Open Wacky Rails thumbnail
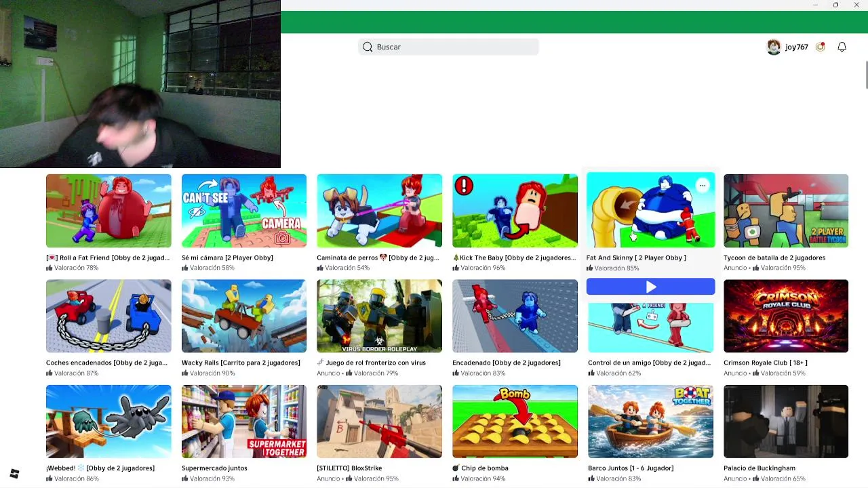The width and height of the screenshot is (868, 488). tap(244, 316)
